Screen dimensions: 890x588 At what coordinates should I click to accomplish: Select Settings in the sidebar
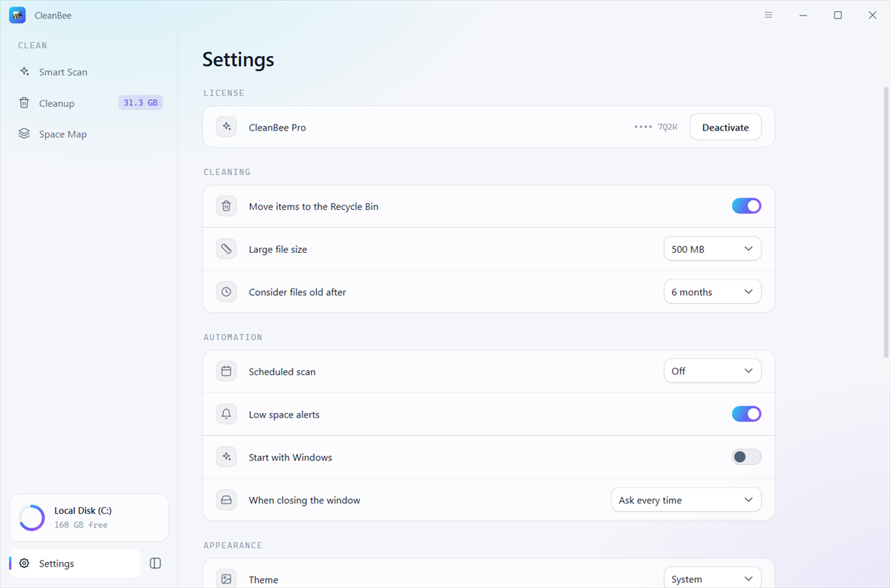(74, 564)
